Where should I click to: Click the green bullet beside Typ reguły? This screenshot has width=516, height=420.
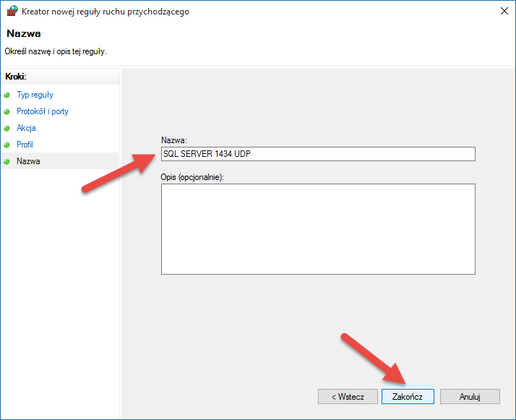point(7,95)
